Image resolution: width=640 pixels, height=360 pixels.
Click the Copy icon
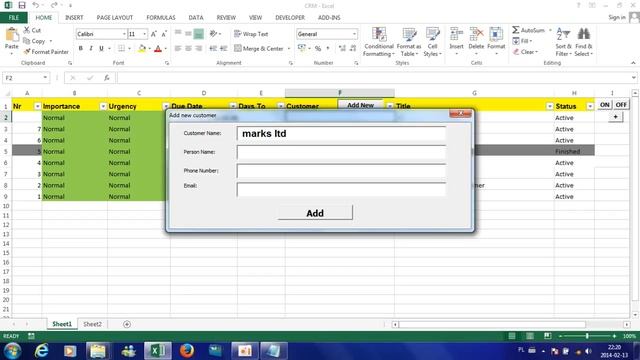[27, 41]
